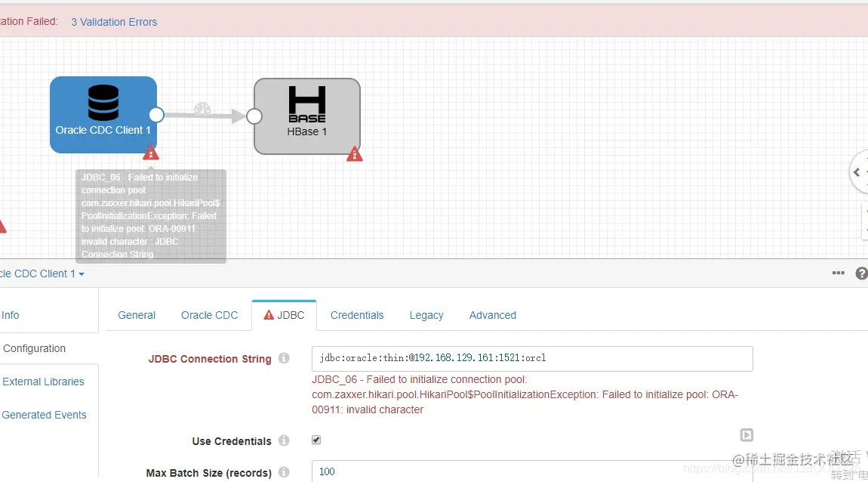Open the Oracle CDC Client 1 stage dropdown
This screenshot has width=868, height=482.
[42, 273]
